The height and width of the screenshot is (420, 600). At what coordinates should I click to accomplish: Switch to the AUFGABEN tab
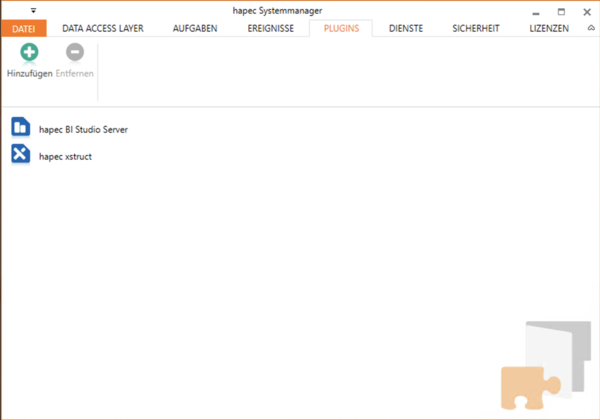coord(195,28)
